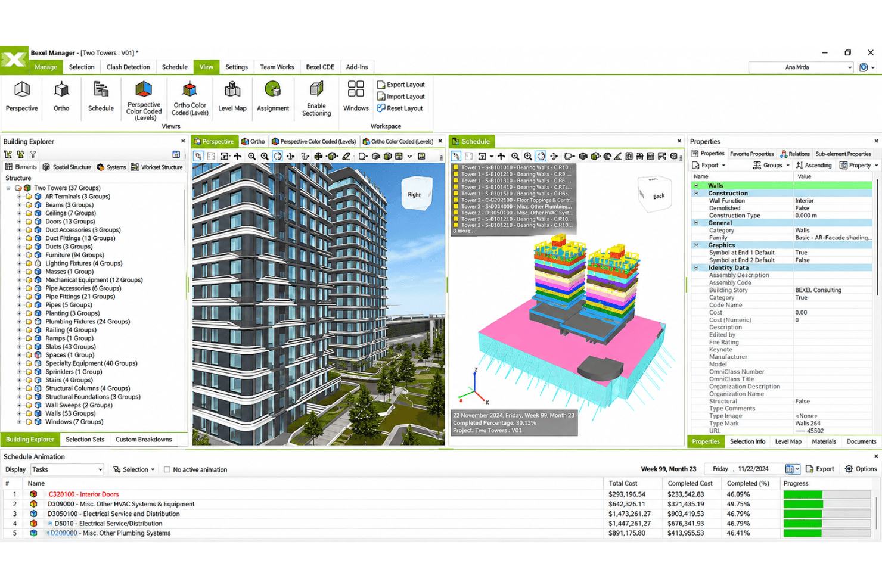Pick the pencil markup tool in Perspective toolbar
The width and height of the screenshot is (882, 588).
tap(346, 156)
